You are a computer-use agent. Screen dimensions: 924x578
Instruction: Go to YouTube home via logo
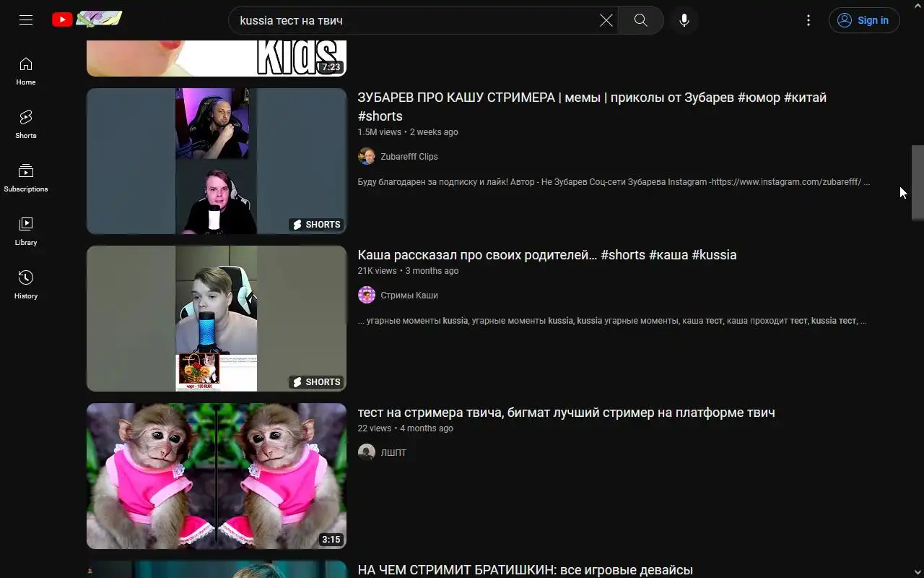pyautogui.click(x=87, y=20)
